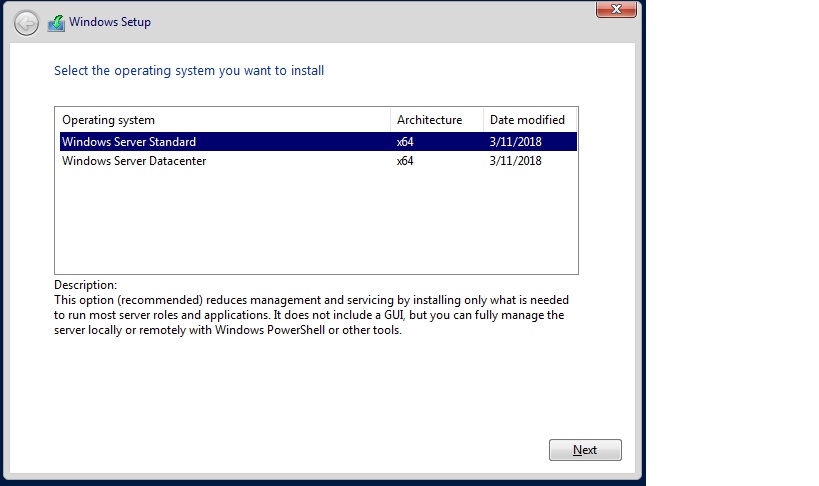Click the Architecture column header
Image resolution: width=819 pixels, height=486 pixels.
pos(437,120)
